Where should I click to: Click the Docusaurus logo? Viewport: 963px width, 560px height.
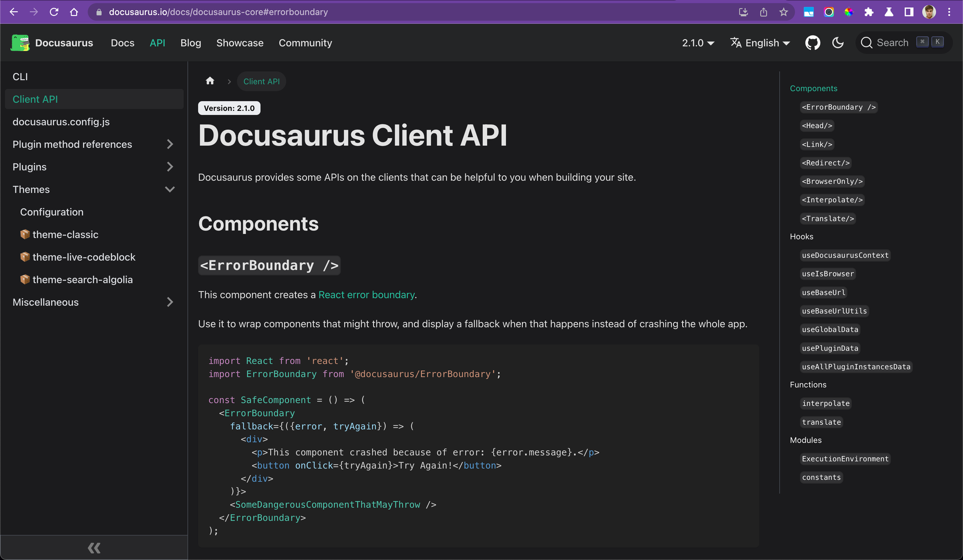tap(20, 43)
